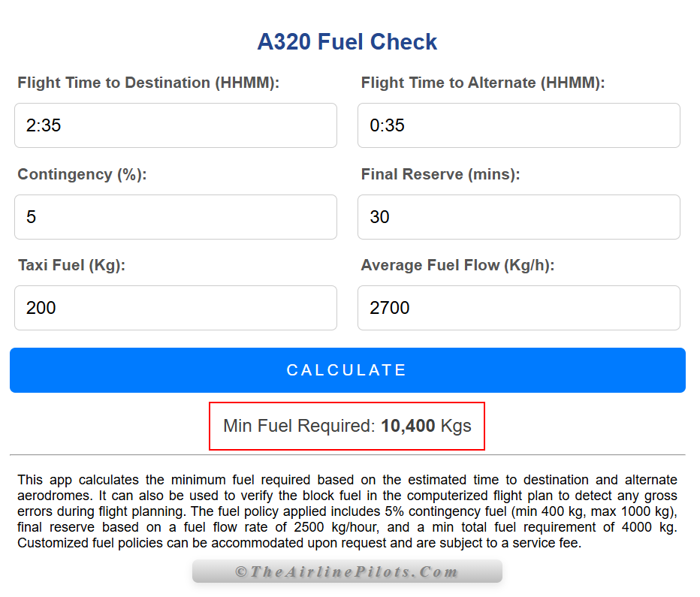Click the Taxi Fuel (Kg) label
Image resolution: width=700 pixels, height=597 pixels.
[71, 265]
